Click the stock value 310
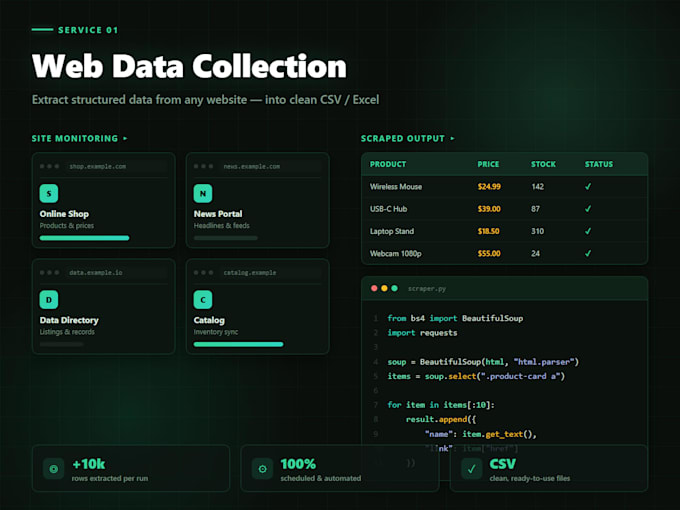 [x=538, y=231]
